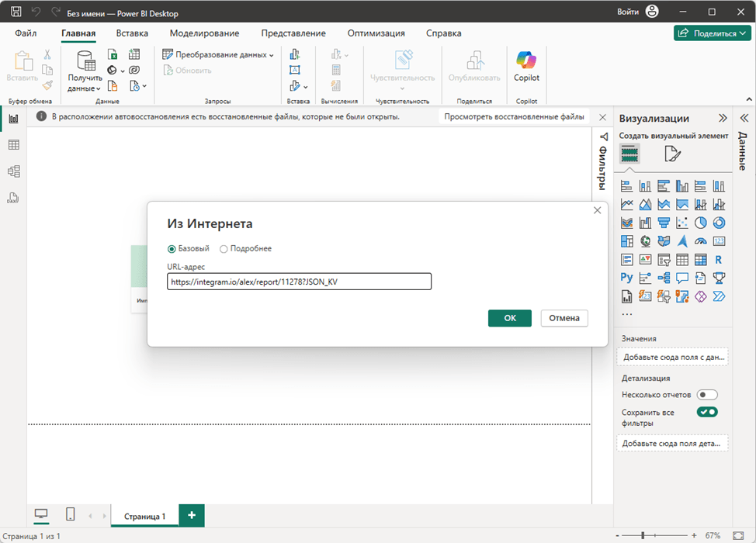Open the Представление ribbon tab

coord(293,33)
